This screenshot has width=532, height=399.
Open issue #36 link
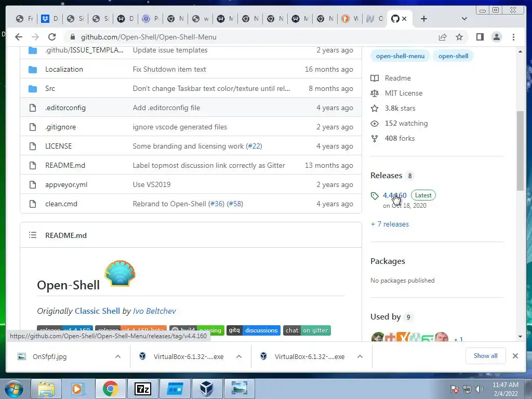(216, 204)
